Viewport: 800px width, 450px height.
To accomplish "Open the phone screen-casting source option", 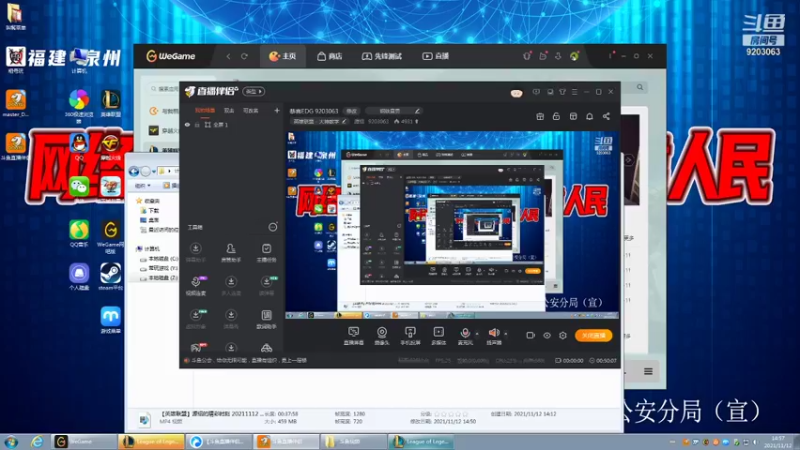I will 410,336.
